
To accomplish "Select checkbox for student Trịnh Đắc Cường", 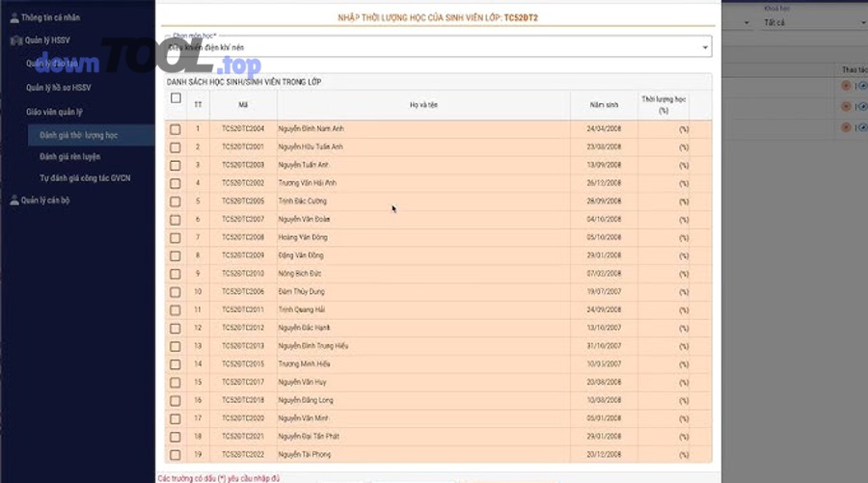I will pyautogui.click(x=176, y=201).
